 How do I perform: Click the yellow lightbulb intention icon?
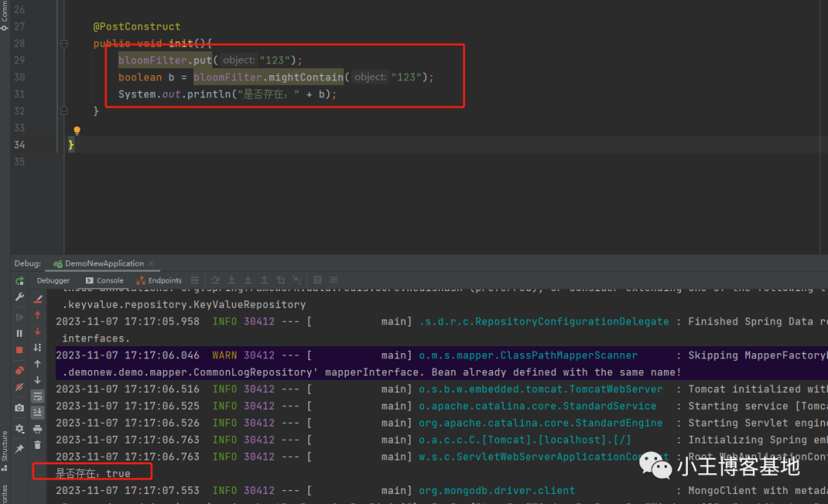pos(77,131)
